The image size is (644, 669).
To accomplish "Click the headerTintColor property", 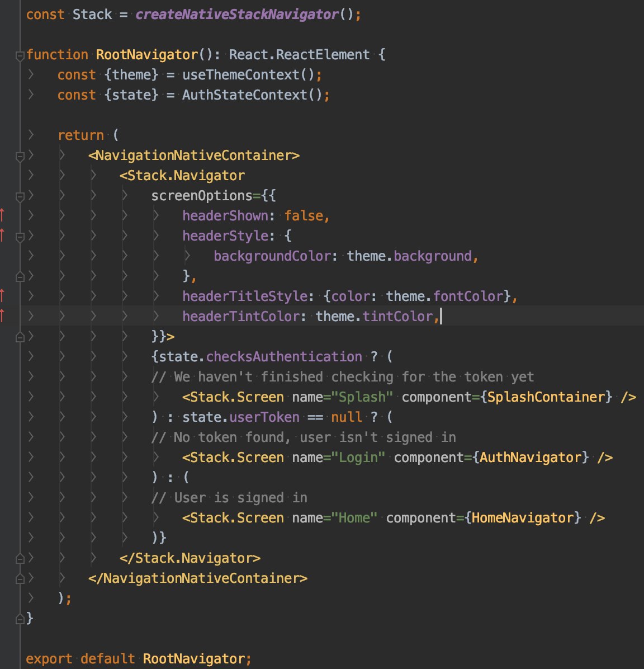I will click(240, 316).
